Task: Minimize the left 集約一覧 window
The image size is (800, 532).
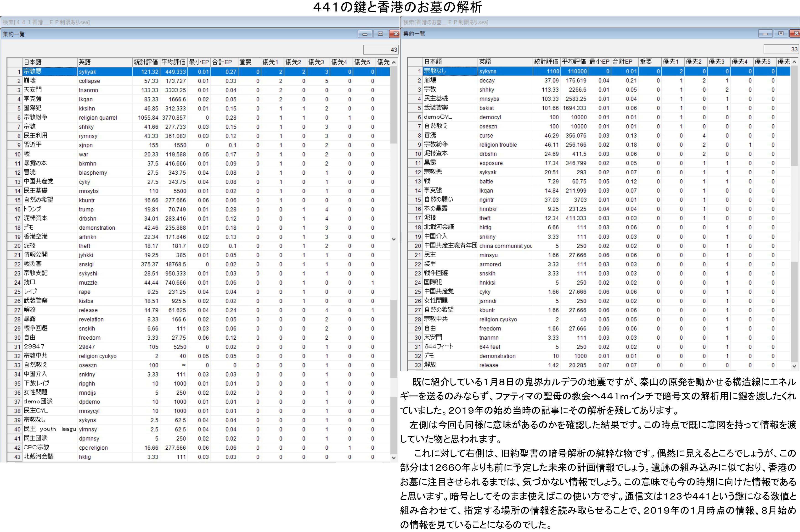Action: tap(365, 34)
